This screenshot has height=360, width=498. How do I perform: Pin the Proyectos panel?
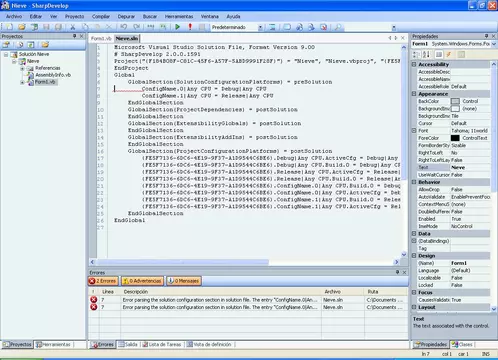coord(75,36)
